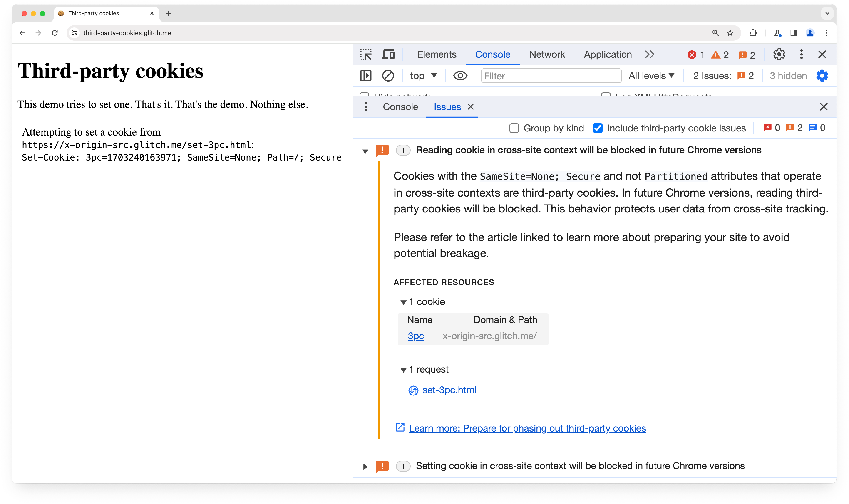
Task: Click the settings gear icon in DevTools
Action: [779, 54]
